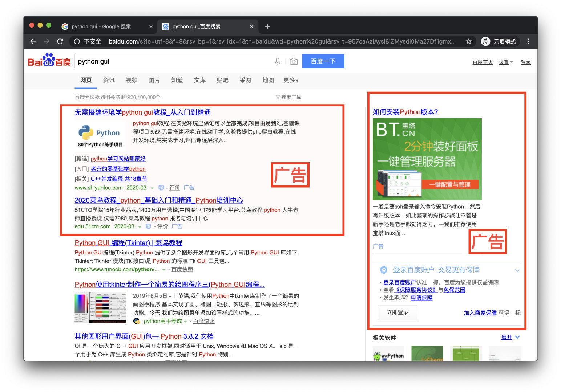
Task: Open a new browser tab
Action: pos(268,26)
